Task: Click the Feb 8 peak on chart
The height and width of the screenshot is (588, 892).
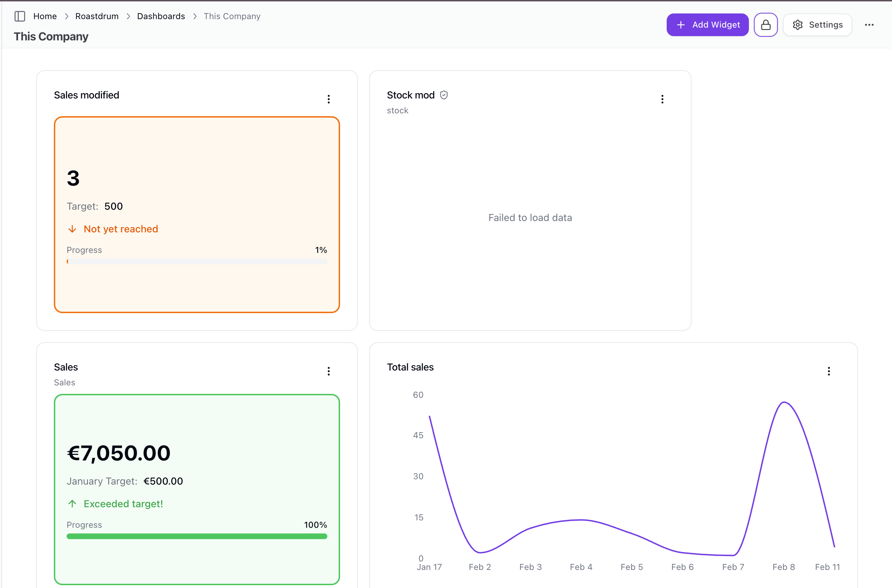Action: click(x=783, y=402)
